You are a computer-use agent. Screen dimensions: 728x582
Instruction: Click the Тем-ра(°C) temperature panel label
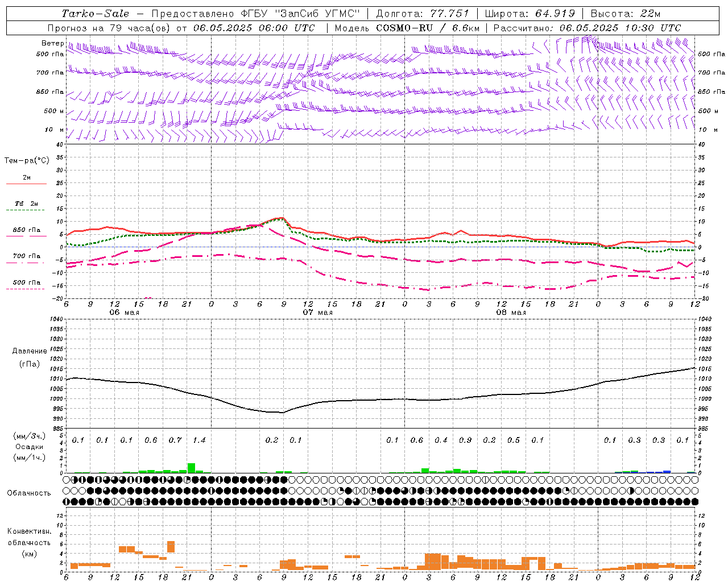tap(27, 161)
